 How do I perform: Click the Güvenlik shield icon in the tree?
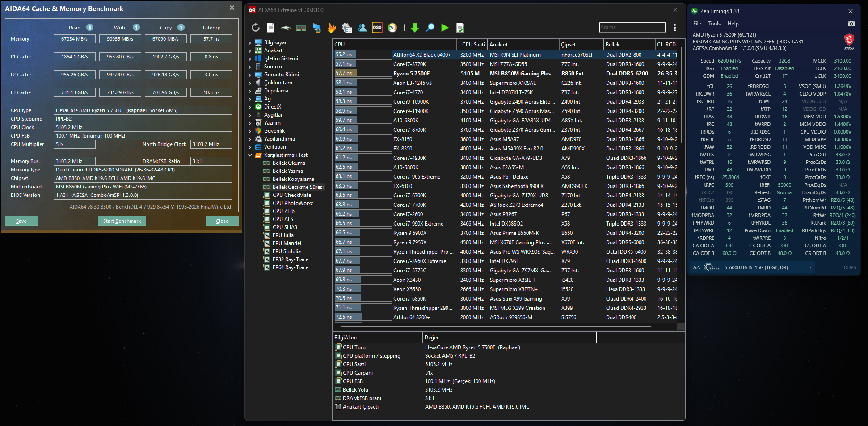[258, 131]
